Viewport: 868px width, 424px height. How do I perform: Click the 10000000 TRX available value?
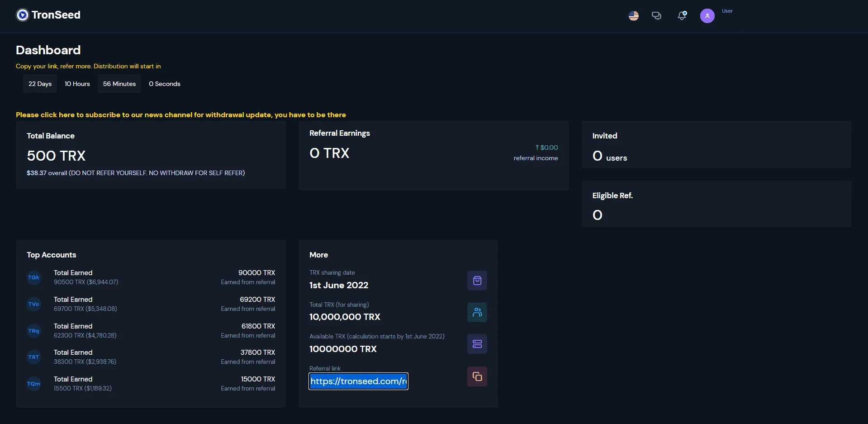tap(343, 349)
